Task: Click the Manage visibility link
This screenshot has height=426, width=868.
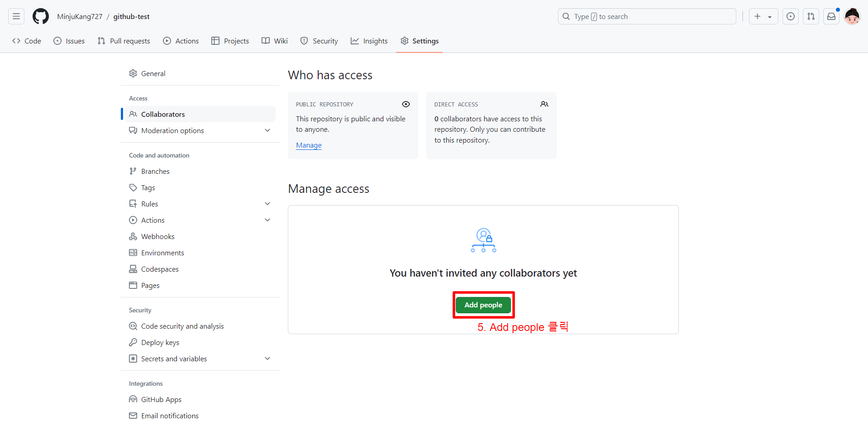Action: tap(309, 145)
